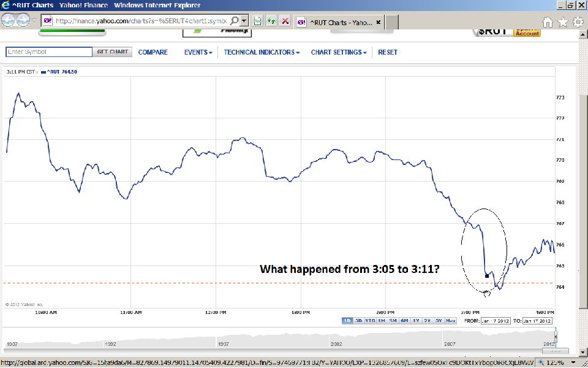Screen dimensions: 588x368
Task: Expand the address bar autocomplete dropdown
Action: 244,21
